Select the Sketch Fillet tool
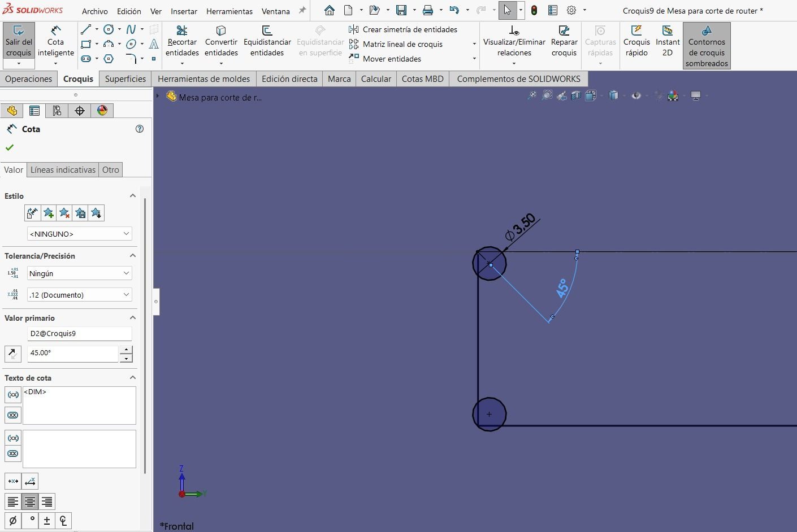This screenshot has height=532, width=797. [x=131, y=58]
